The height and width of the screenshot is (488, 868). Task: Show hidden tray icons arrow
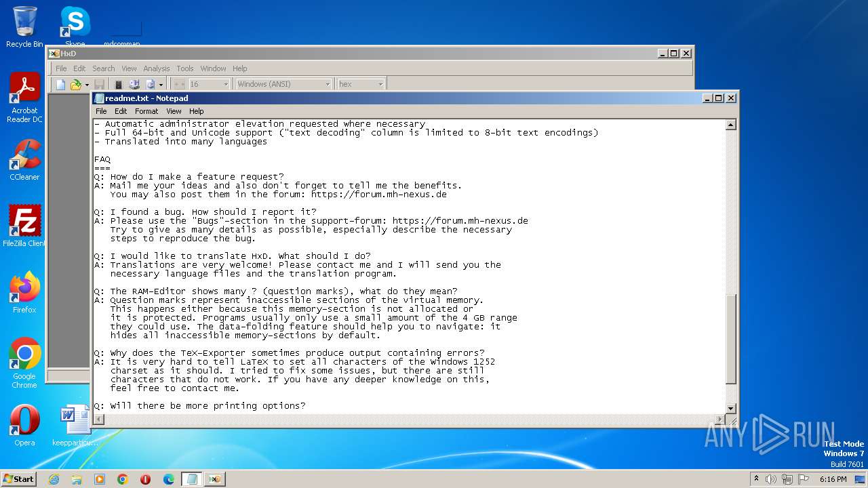[x=756, y=479]
